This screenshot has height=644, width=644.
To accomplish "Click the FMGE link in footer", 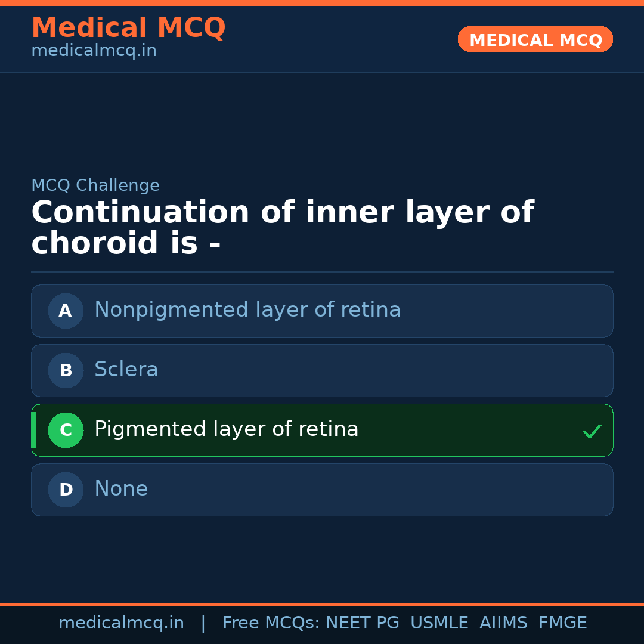I will 562,623.
